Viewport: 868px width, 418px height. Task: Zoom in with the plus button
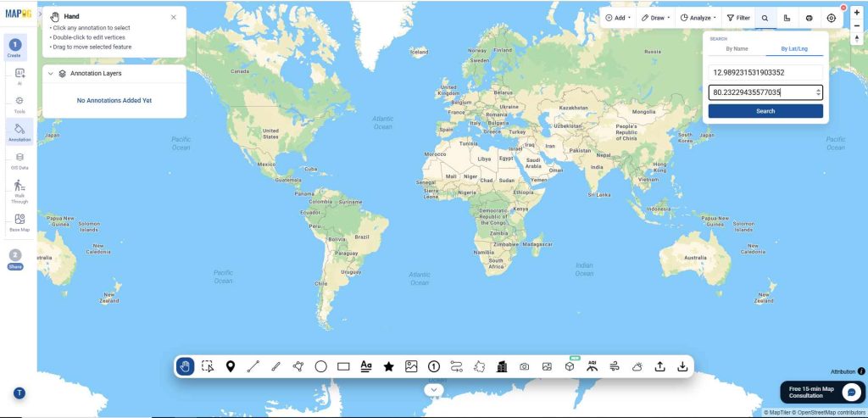coord(857,13)
